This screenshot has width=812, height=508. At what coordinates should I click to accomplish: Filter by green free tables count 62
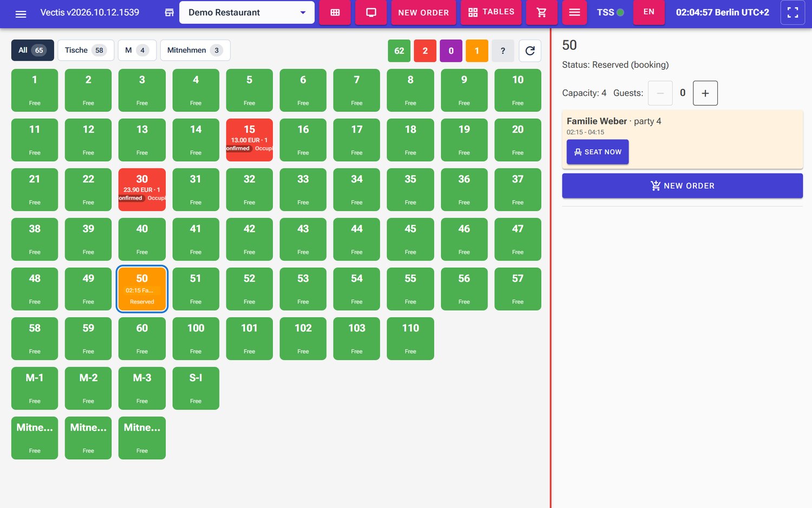(399, 51)
